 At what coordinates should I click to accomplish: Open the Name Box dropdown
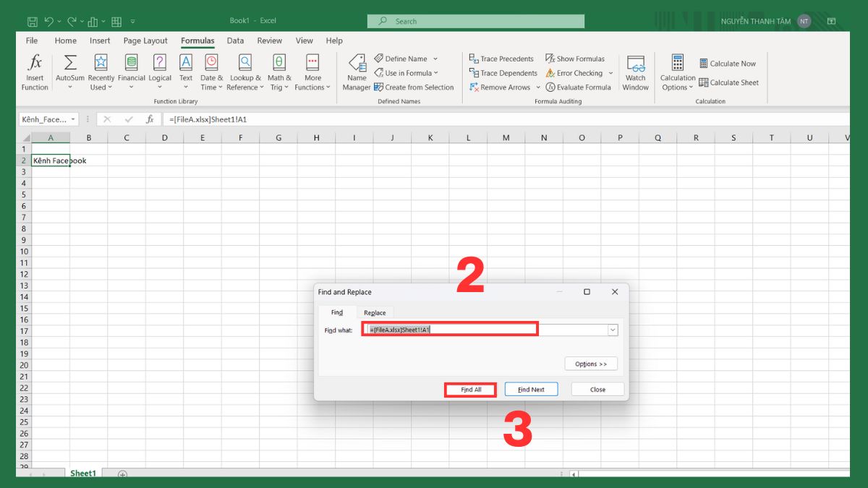[74, 119]
